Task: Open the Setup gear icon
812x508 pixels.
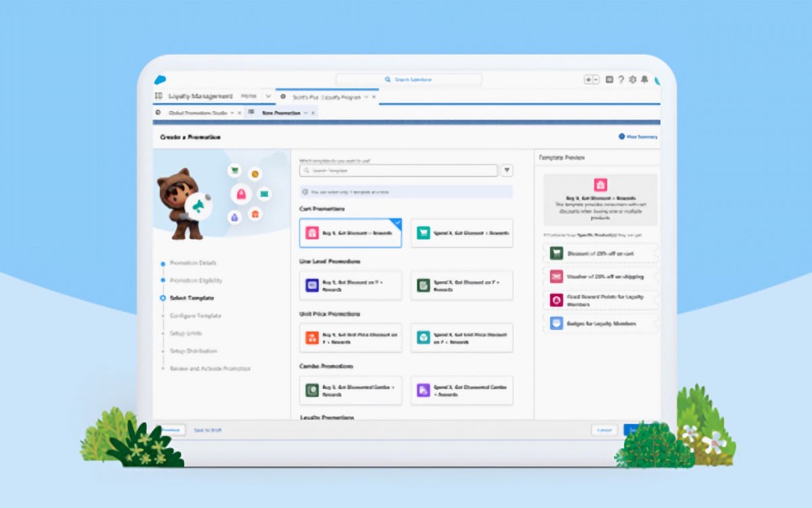Action: point(633,79)
